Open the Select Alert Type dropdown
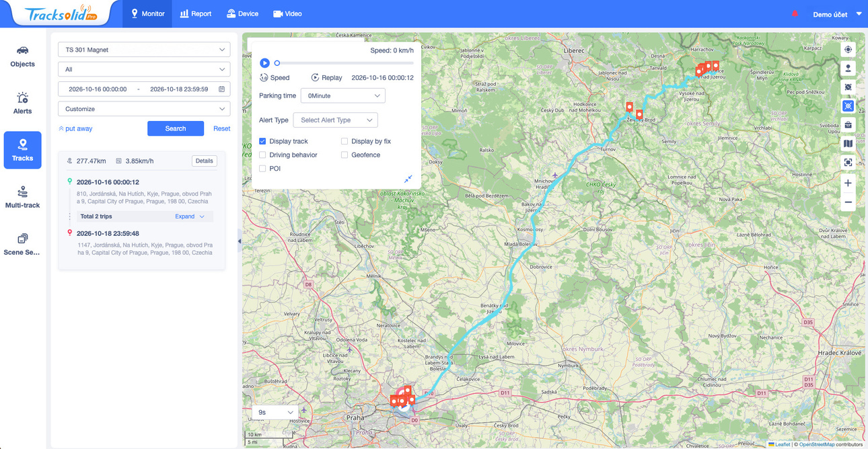This screenshot has height=449, width=868. click(x=335, y=120)
